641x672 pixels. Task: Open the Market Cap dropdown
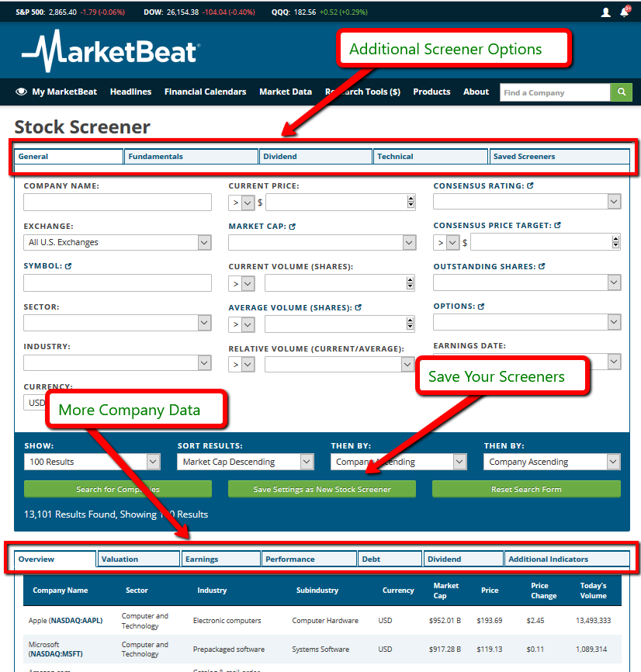point(322,243)
